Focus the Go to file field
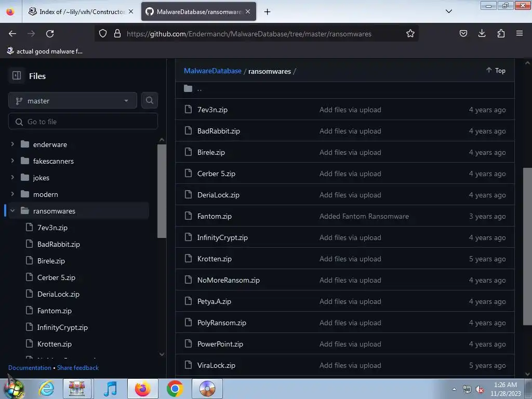 coord(83,122)
